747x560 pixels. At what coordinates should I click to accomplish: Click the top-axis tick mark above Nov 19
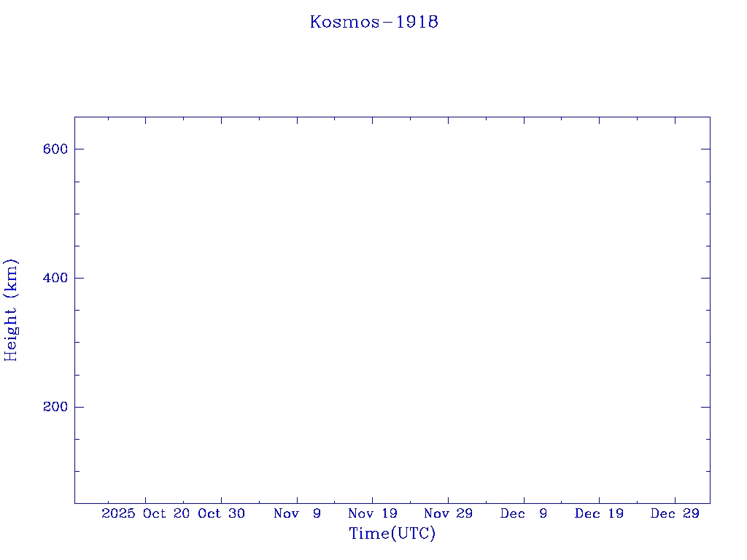point(373,120)
